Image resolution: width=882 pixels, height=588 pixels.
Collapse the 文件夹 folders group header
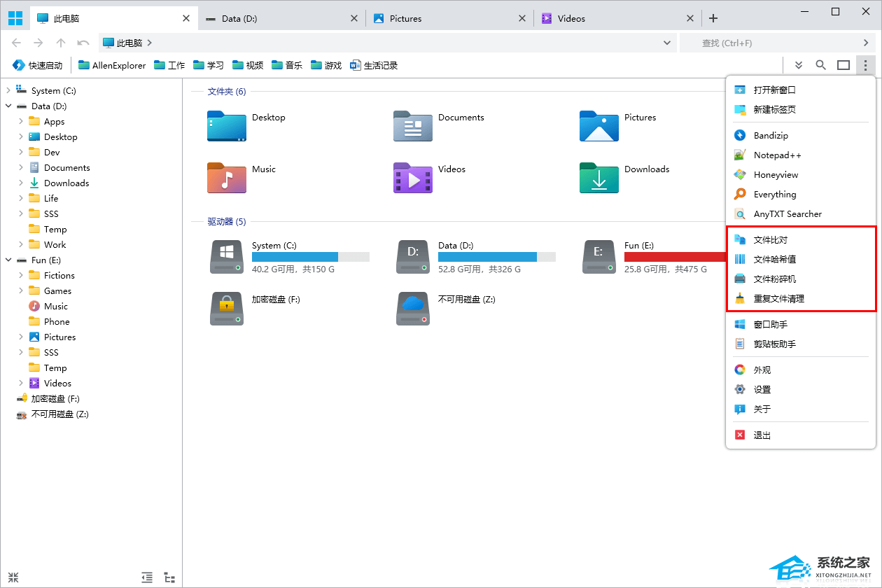[x=226, y=91]
